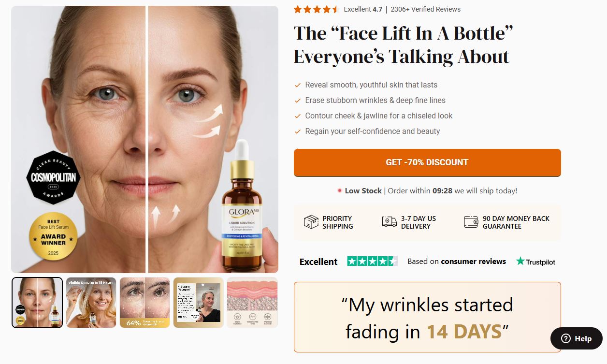
Task: Click the Help question mark icon
Action: (565, 339)
